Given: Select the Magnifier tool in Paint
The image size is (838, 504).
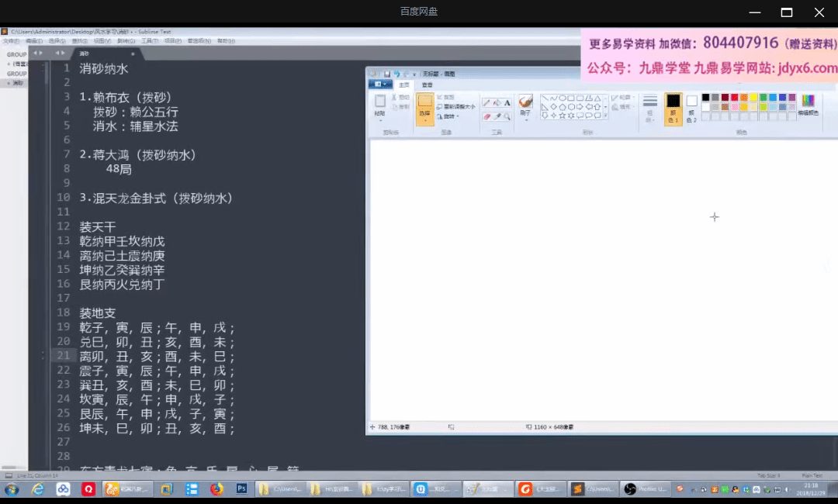Looking at the screenshot, I should click(507, 116).
